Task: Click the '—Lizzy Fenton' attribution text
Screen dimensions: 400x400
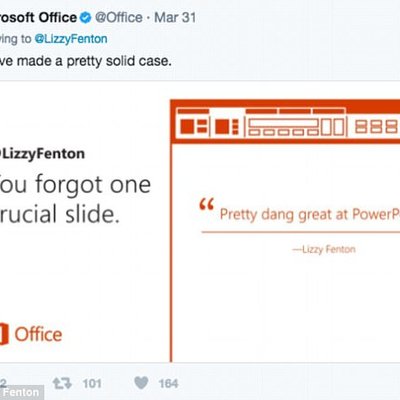Action: point(324,249)
